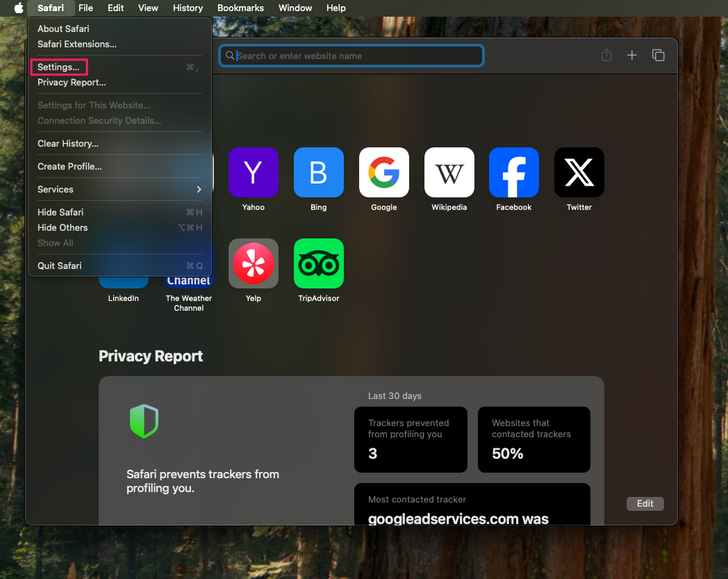Image resolution: width=728 pixels, height=579 pixels.
Task: Click Safari prevents trackers text
Action: 202,481
